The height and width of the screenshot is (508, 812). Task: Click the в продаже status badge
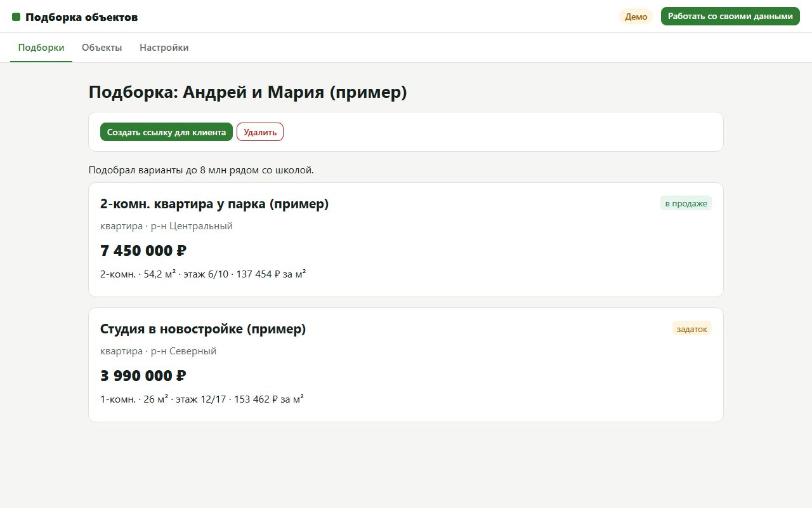click(x=686, y=203)
